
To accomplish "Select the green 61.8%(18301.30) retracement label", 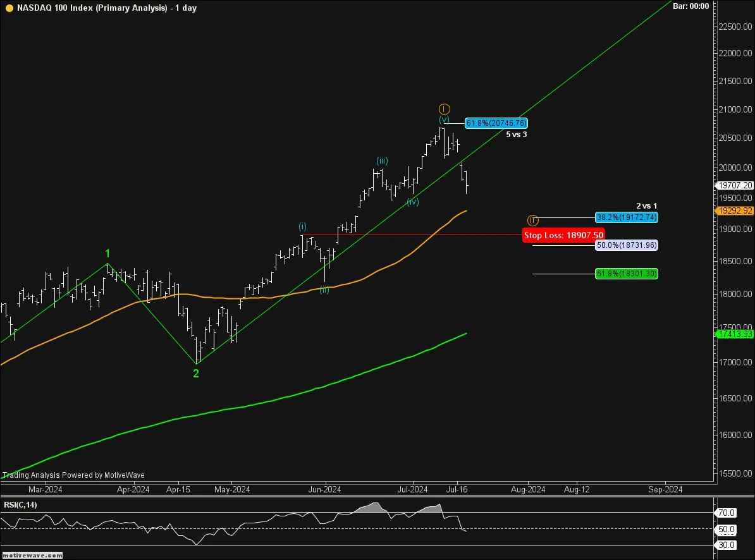I will coord(627,274).
